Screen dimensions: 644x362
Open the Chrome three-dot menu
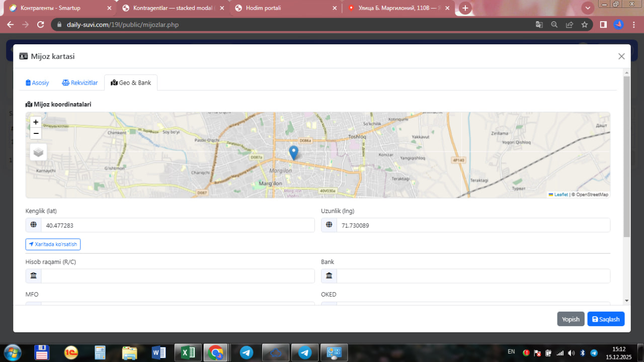(x=633, y=24)
